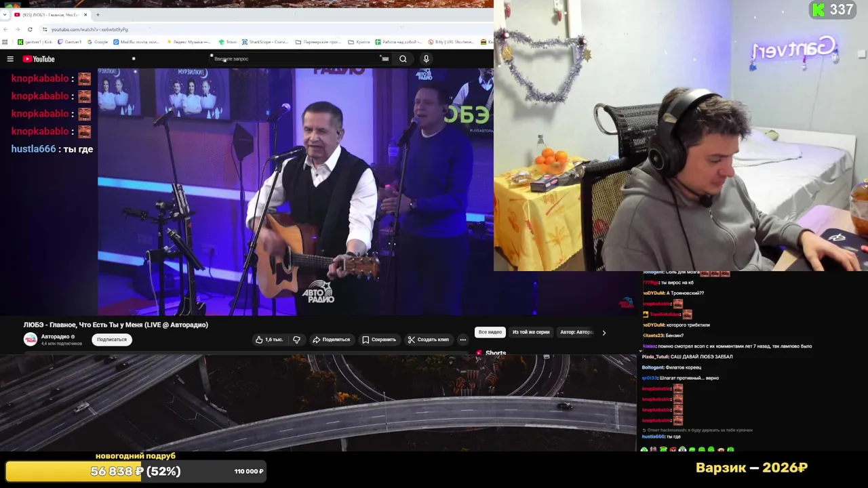Like the video with thumbs-up 1,6 тыс.
The width and height of the screenshot is (868, 488).
pyautogui.click(x=269, y=340)
